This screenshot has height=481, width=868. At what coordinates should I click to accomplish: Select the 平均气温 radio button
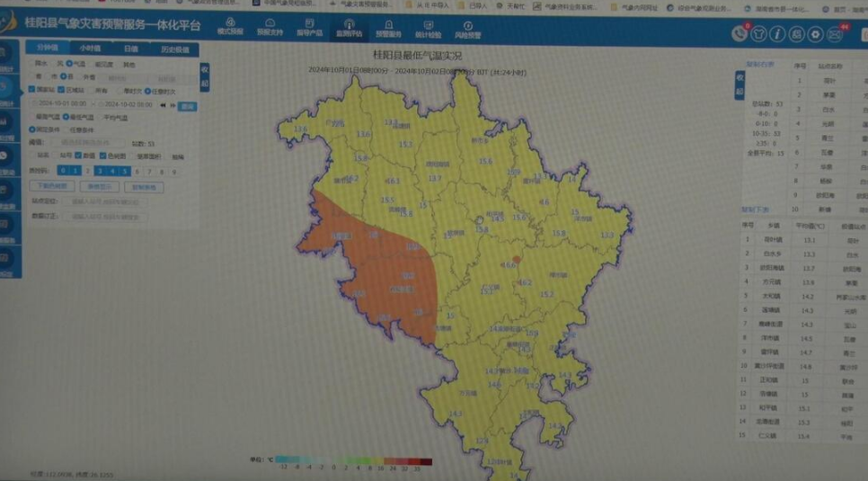(x=100, y=117)
